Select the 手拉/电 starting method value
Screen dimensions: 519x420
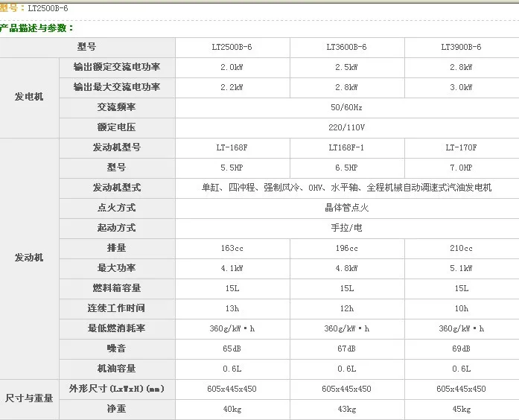point(346,228)
